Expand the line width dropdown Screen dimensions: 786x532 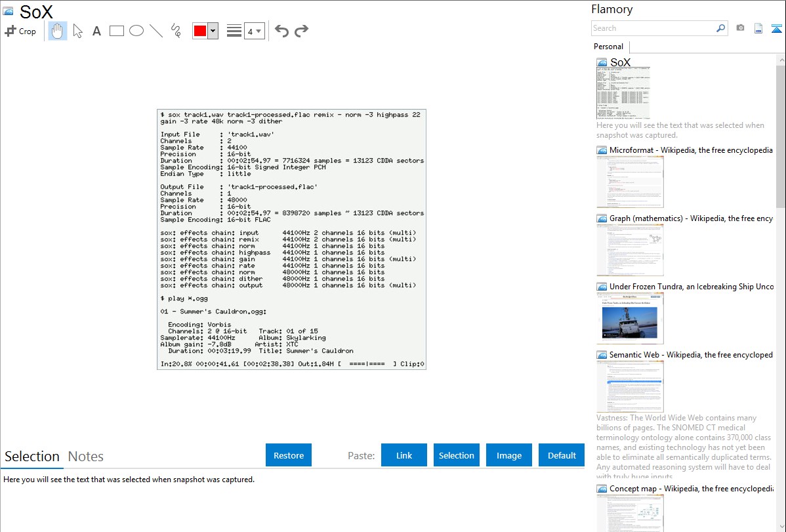pyautogui.click(x=254, y=31)
